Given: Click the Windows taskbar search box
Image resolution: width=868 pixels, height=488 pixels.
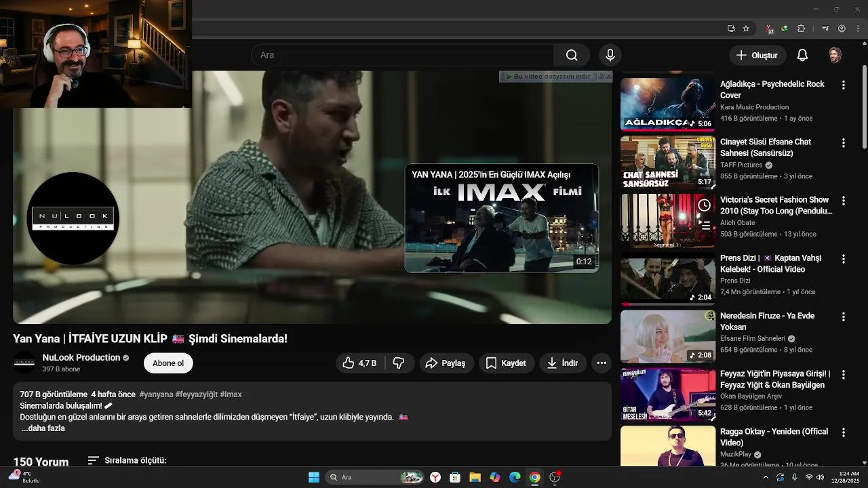Looking at the screenshot, I should pos(374,477).
